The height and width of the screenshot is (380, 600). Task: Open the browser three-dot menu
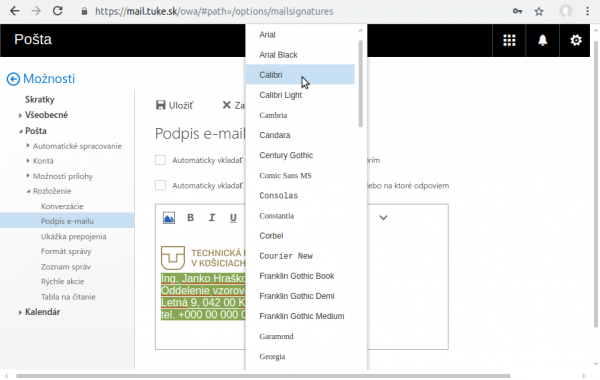(587, 11)
